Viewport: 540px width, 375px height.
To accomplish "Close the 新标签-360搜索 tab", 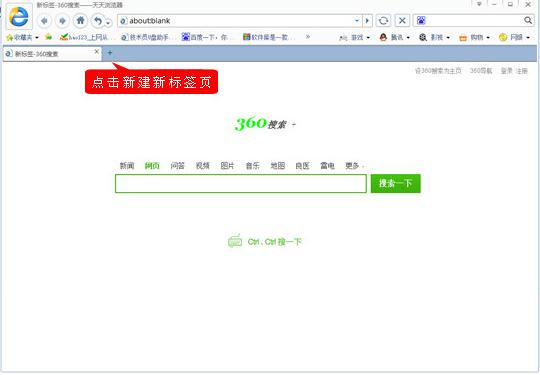I will (x=97, y=52).
